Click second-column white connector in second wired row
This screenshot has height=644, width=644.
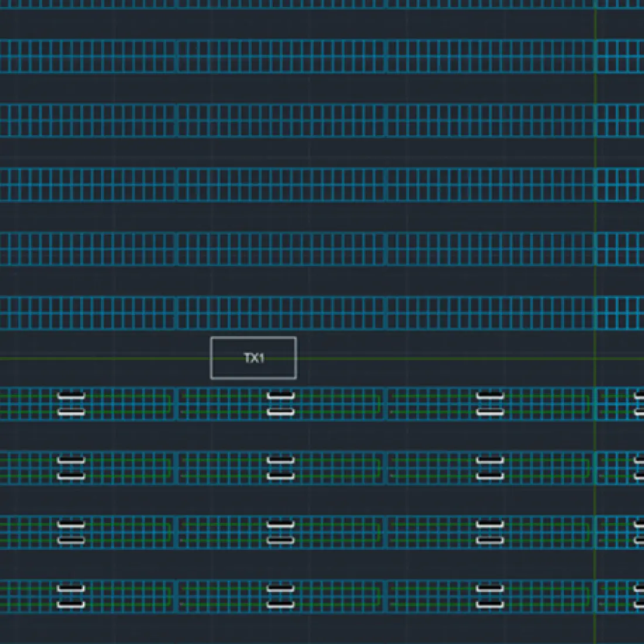pos(280,468)
